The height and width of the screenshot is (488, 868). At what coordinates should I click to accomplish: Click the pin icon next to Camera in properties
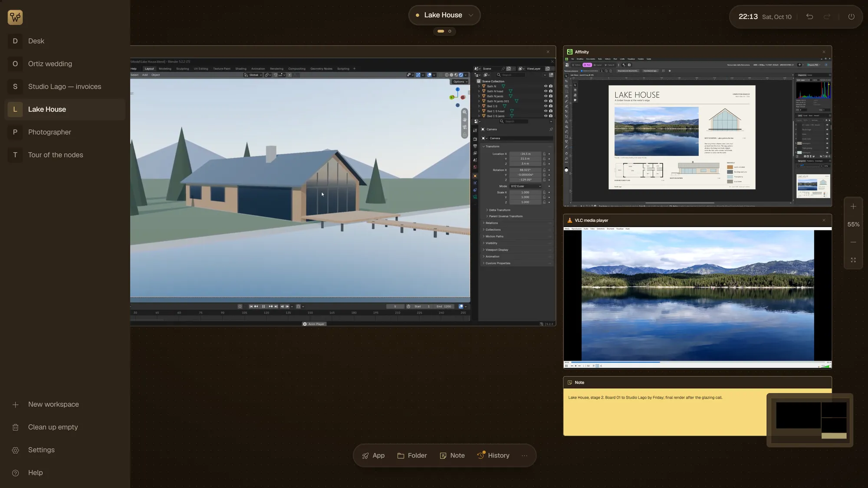tap(551, 129)
